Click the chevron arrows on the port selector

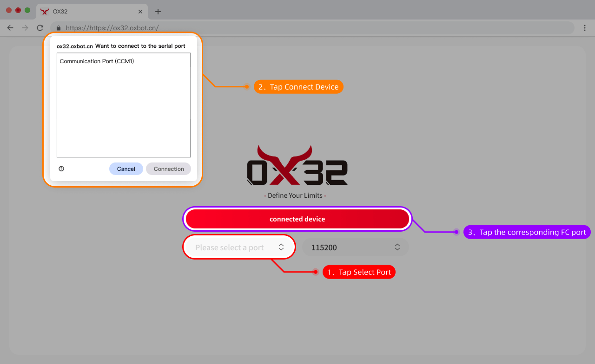click(281, 247)
